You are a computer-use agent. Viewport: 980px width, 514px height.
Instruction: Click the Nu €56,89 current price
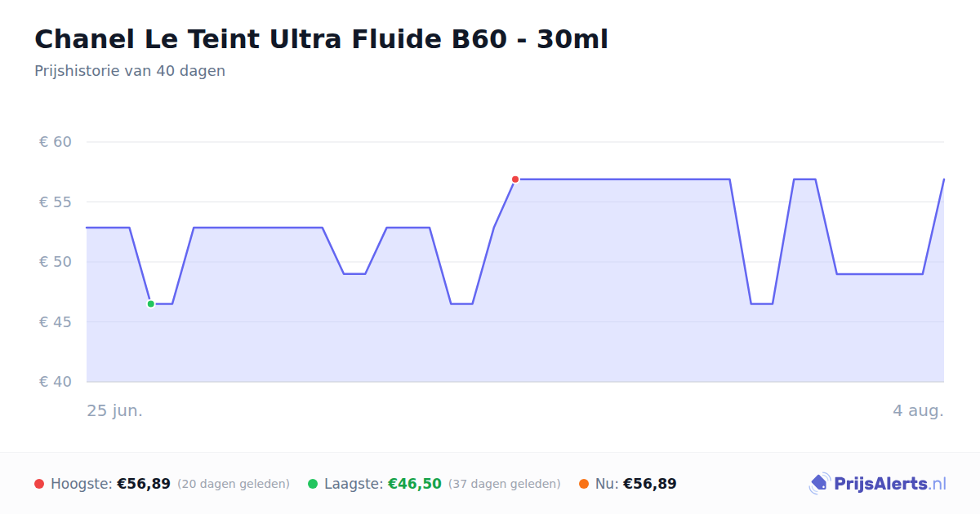click(x=650, y=484)
